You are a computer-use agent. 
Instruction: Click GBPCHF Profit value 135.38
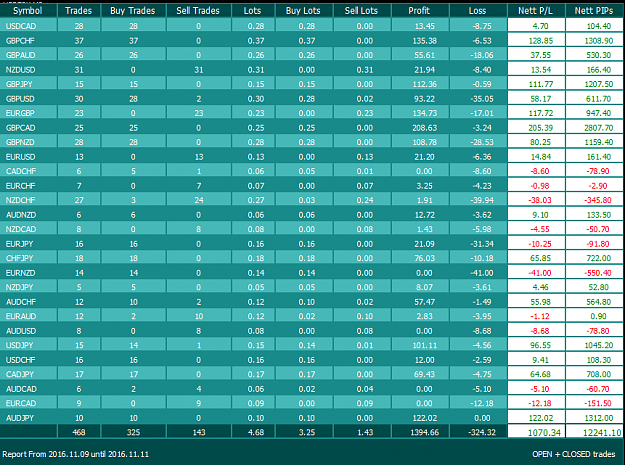pyautogui.click(x=425, y=41)
